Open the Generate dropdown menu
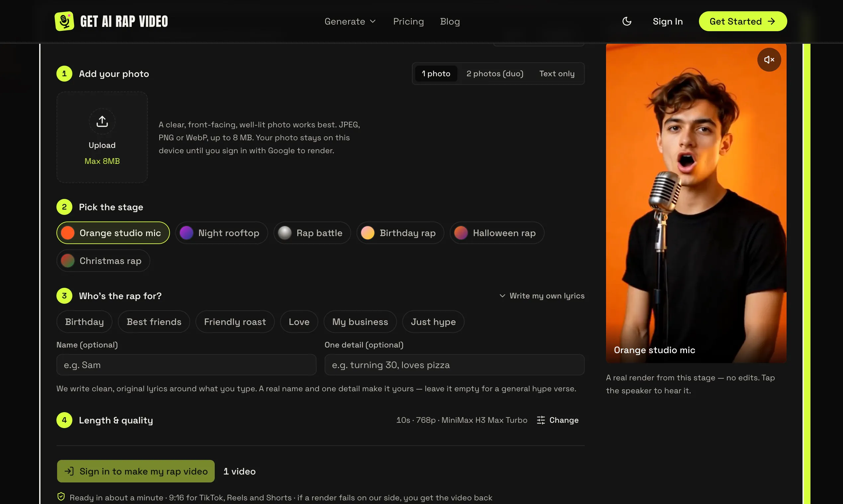Screen dimensions: 843x504 [x=350, y=22]
